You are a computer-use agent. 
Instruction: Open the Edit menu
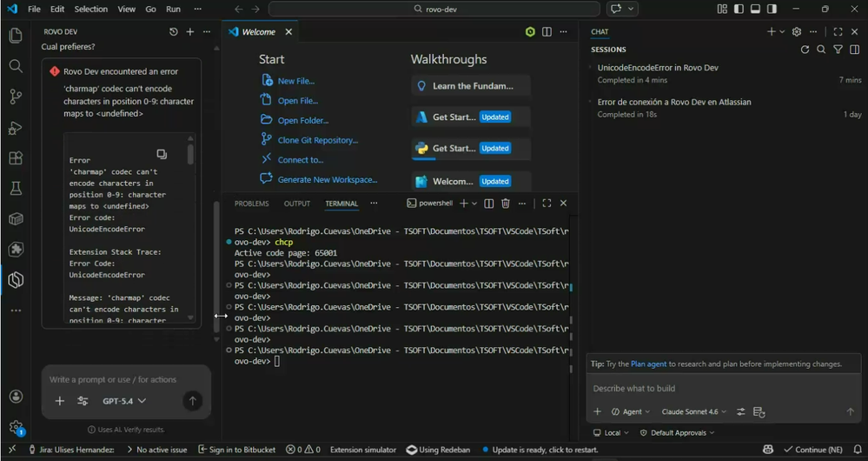pyautogui.click(x=57, y=9)
